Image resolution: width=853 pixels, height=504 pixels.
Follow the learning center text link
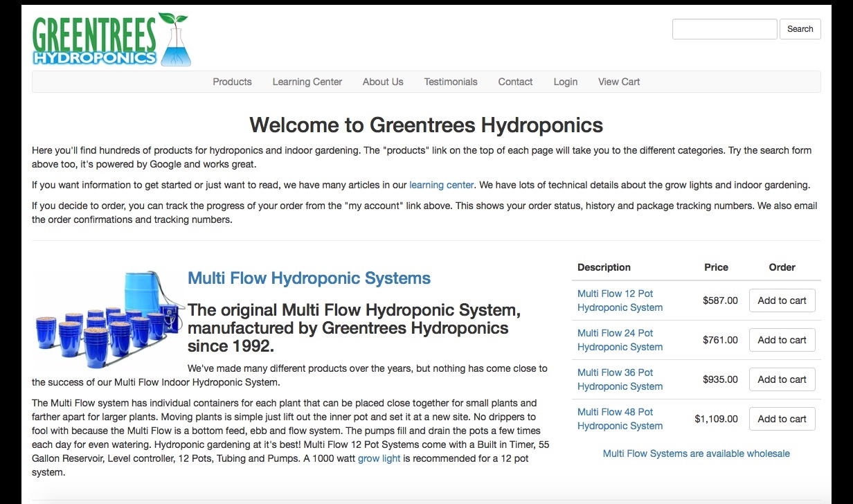[442, 185]
